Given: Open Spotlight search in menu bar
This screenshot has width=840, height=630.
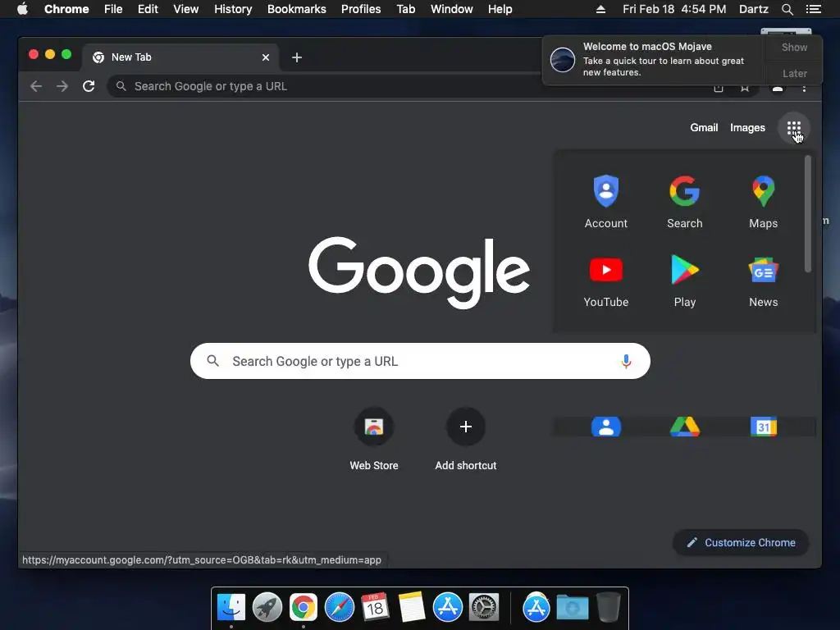Looking at the screenshot, I should (x=787, y=9).
